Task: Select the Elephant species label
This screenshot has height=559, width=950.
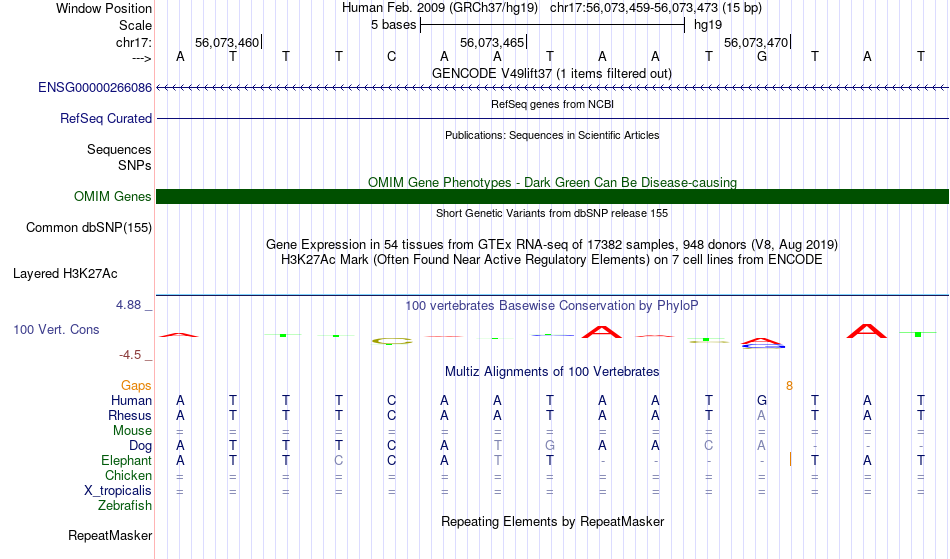Action: [x=126, y=461]
